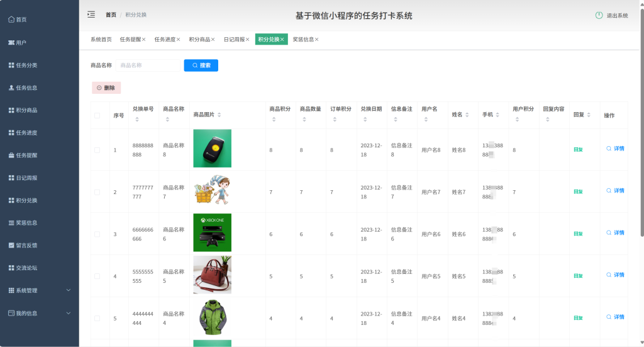Image resolution: width=644 pixels, height=347 pixels.
Task: Close the 奖惩信息 tab with its X
Action: pyautogui.click(x=317, y=40)
